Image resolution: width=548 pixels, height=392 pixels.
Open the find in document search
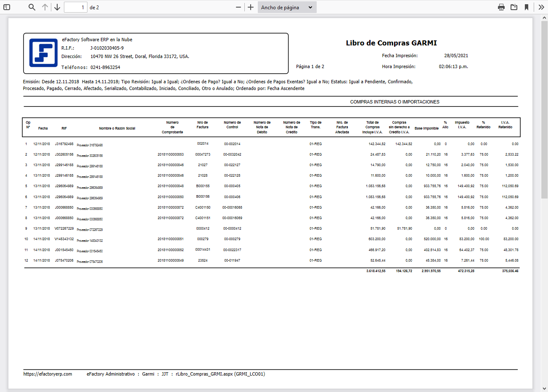[x=32, y=7]
